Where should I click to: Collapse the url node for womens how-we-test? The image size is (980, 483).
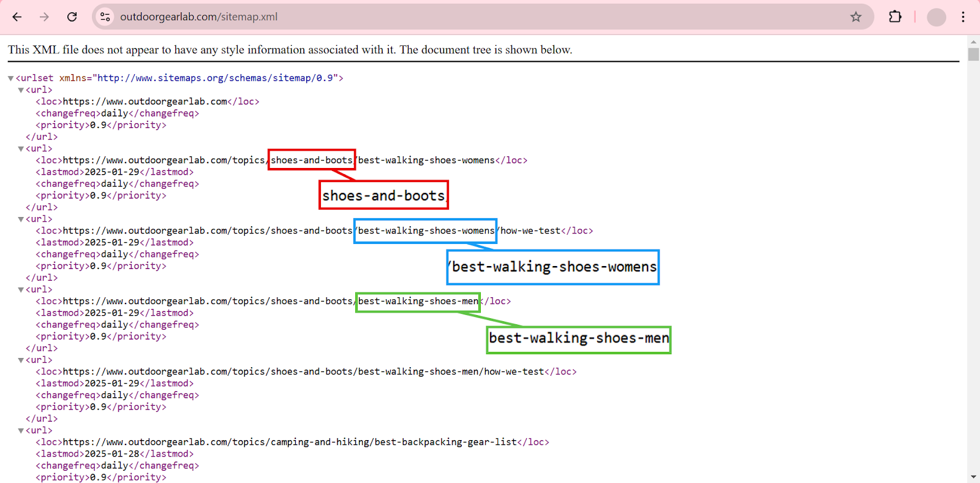[x=21, y=219]
